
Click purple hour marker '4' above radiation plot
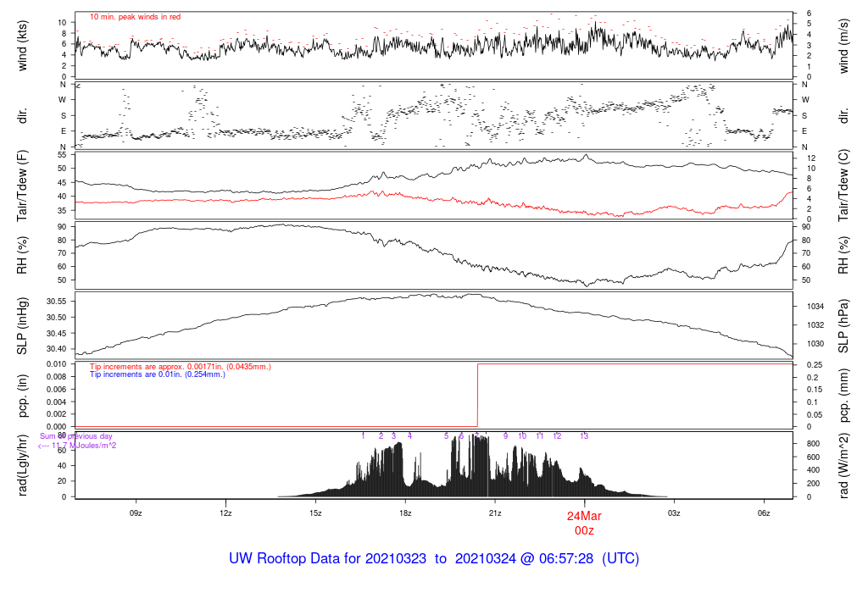(409, 436)
